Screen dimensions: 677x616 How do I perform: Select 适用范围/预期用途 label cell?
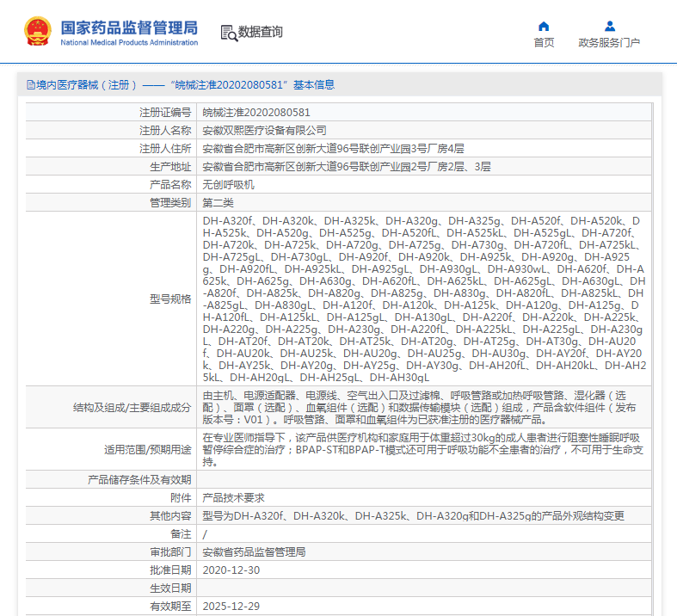pos(111,449)
